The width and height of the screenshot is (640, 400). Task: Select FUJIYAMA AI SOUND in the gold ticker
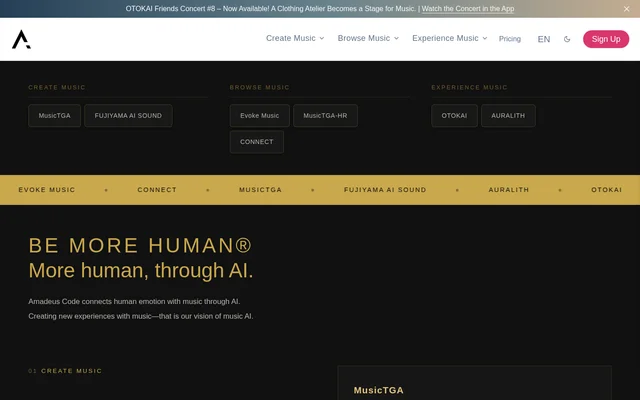[385, 190]
